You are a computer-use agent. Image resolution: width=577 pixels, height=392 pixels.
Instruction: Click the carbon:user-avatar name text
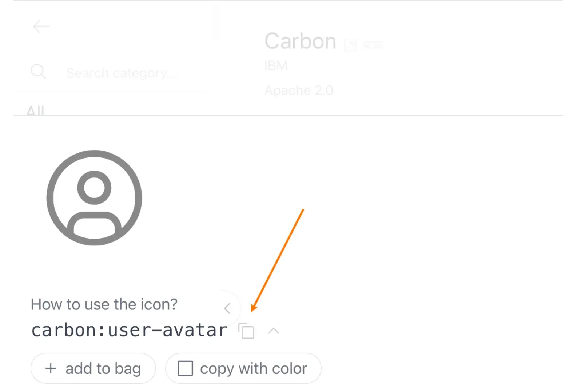tap(129, 330)
